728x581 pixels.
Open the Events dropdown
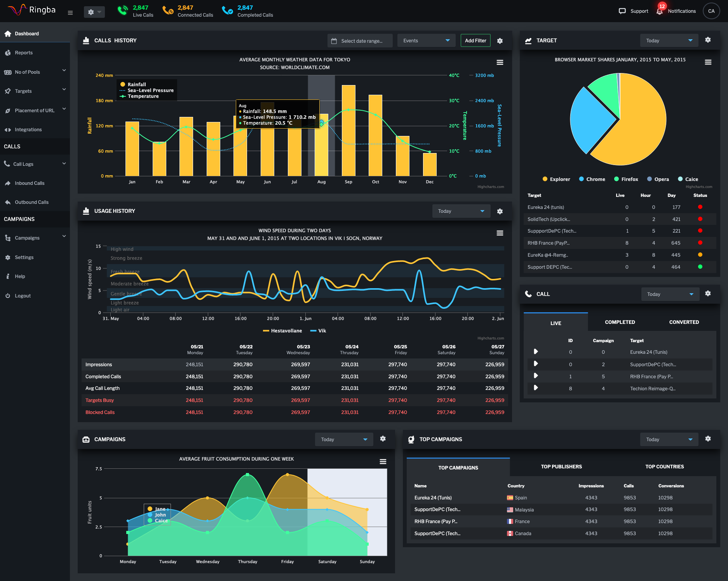click(426, 41)
